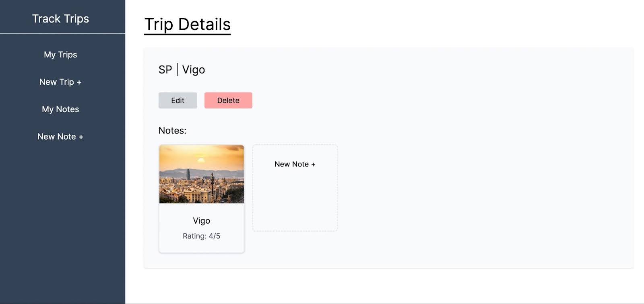Click the plus sign after sidebar New Note

tap(81, 137)
